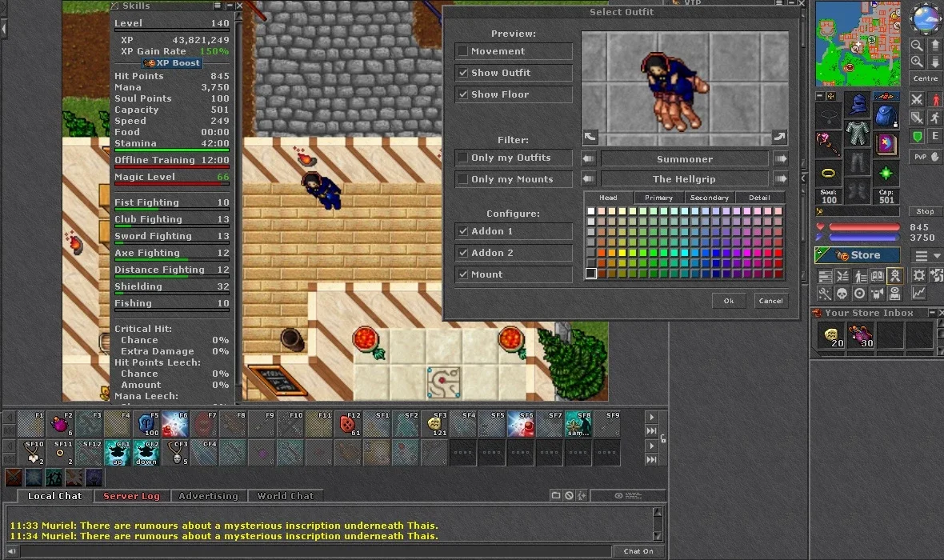Image resolution: width=944 pixels, height=560 pixels.
Task: Open the Store button
Action: point(858,255)
